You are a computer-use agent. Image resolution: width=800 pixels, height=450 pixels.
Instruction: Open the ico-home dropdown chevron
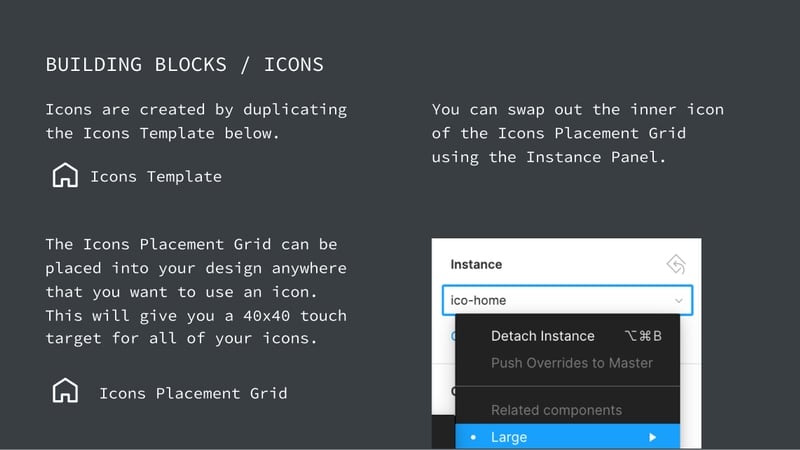click(x=679, y=299)
